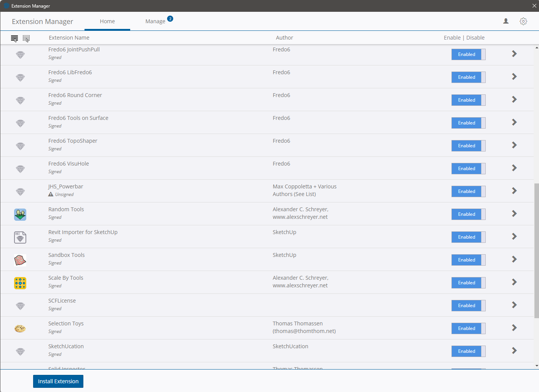Image resolution: width=539 pixels, height=392 pixels.
Task: Select the Sandbox Tools extension icon
Action: tap(20, 260)
